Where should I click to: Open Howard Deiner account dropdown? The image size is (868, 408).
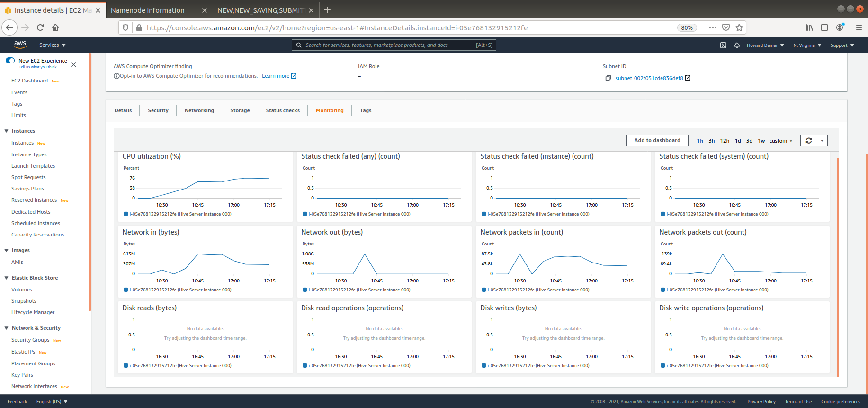(765, 45)
